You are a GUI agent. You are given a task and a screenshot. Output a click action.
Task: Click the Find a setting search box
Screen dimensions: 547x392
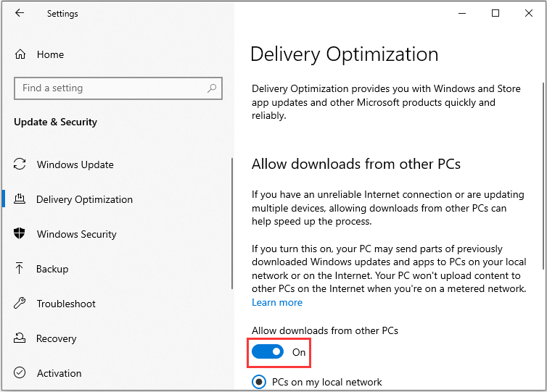[x=109, y=88]
